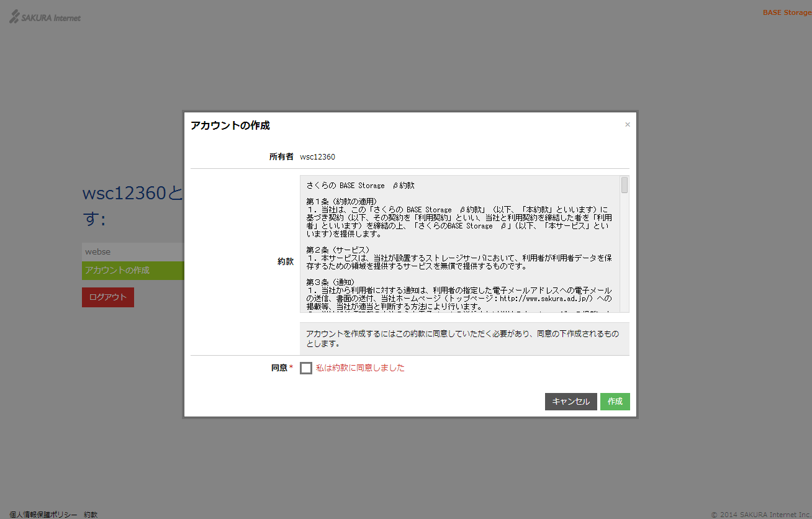Click the owner value wsc12360
This screenshot has height=519, width=812.
(x=317, y=157)
